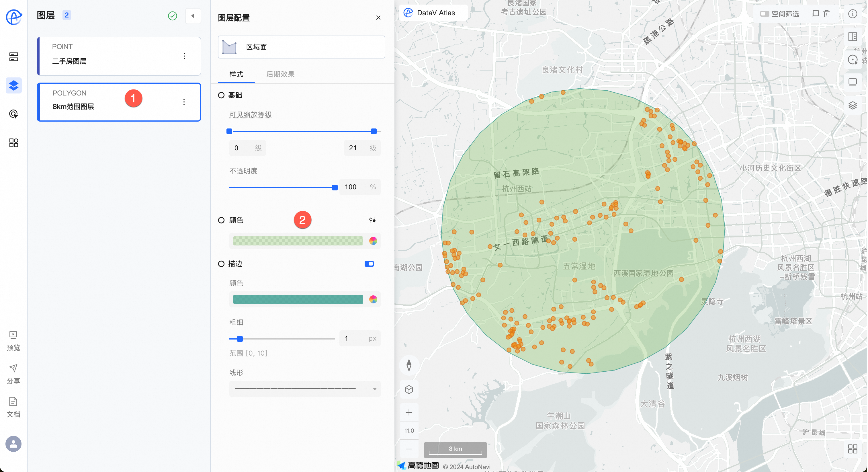Click the maximum zoom level input 21

[x=362, y=148]
